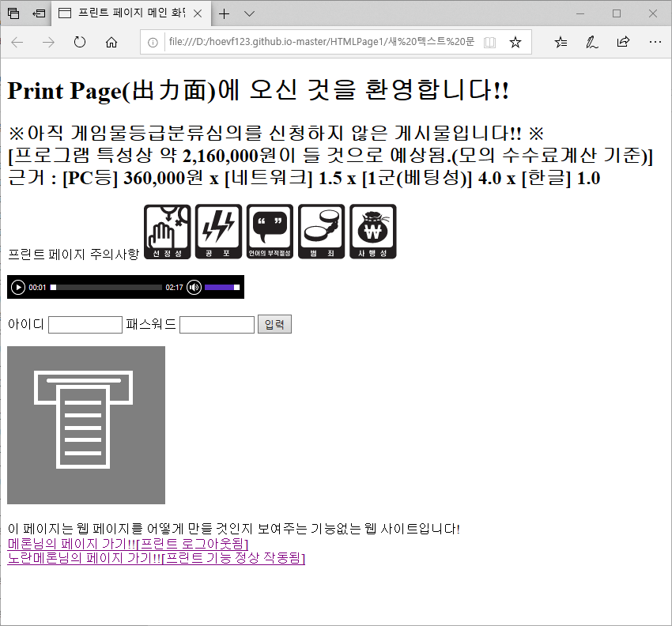Click the large gray printer graphic
The image size is (672, 626).
click(85, 424)
